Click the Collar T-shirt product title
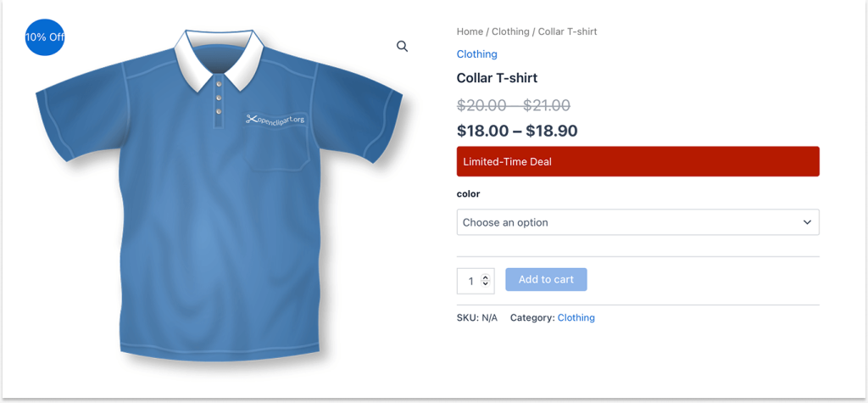Image resolution: width=868 pixels, height=403 pixels. [497, 78]
